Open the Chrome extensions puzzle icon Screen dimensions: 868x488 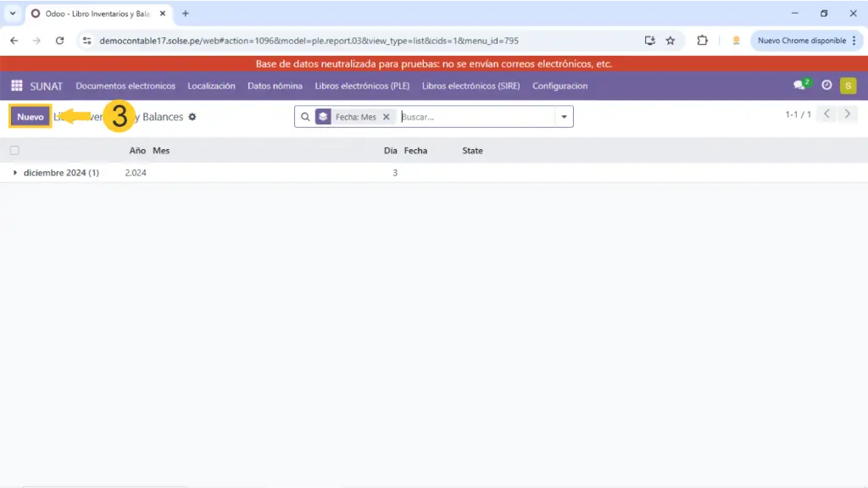[x=702, y=41]
